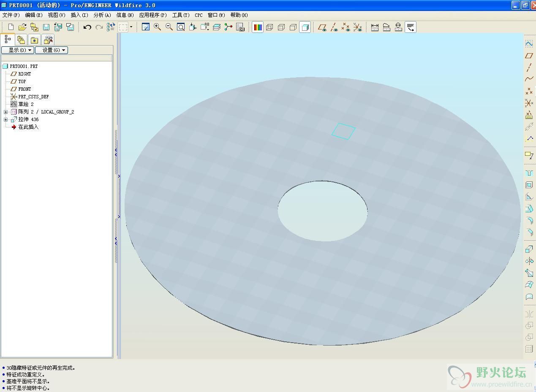Image resolution: width=536 pixels, height=392 pixels.
Task: Toggle datum axes display
Action: pos(334,27)
